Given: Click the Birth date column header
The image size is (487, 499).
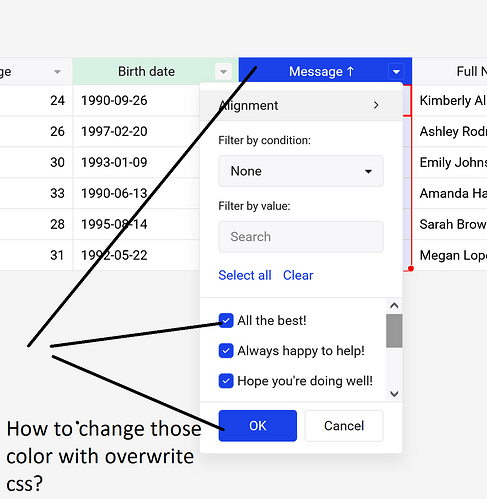Looking at the screenshot, I should pyautogui.click(x=155, y=71).
